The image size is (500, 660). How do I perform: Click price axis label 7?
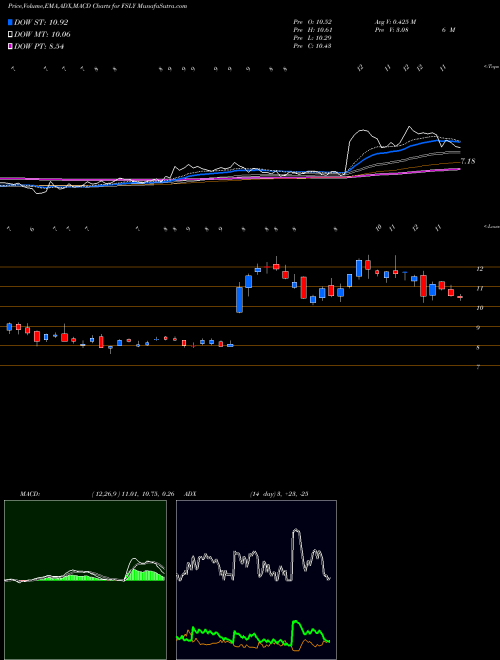(x=478, y=367)
